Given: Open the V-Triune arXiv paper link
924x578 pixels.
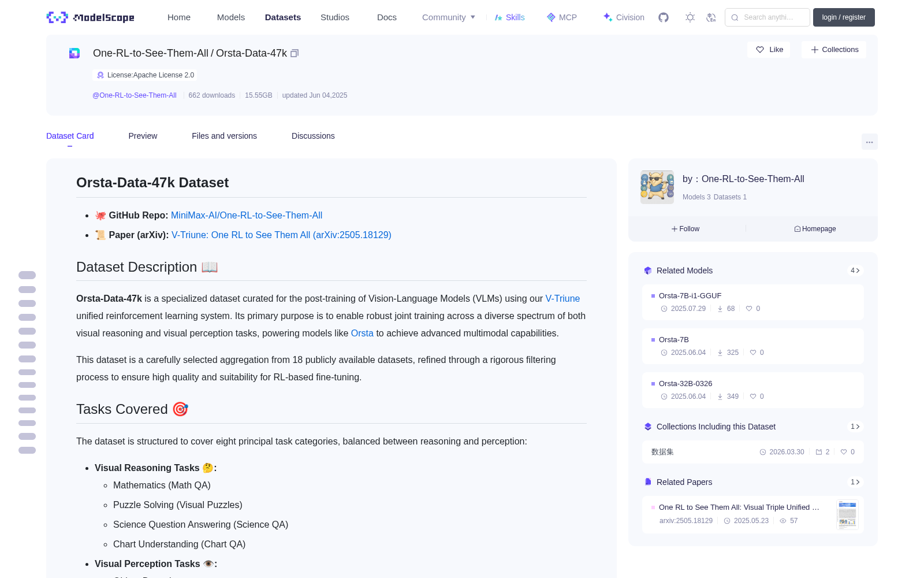Looking at the screenshot, I should pos(281,235).
